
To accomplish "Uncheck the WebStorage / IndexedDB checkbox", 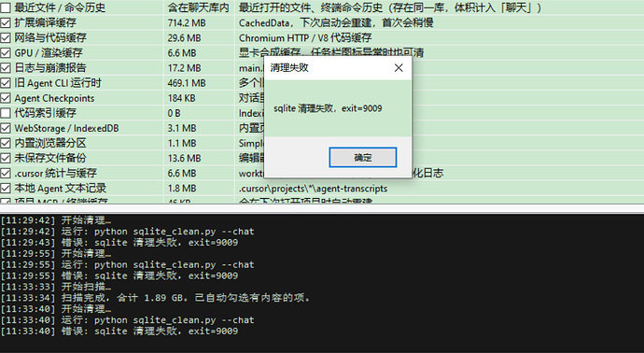I will [6, 128].
